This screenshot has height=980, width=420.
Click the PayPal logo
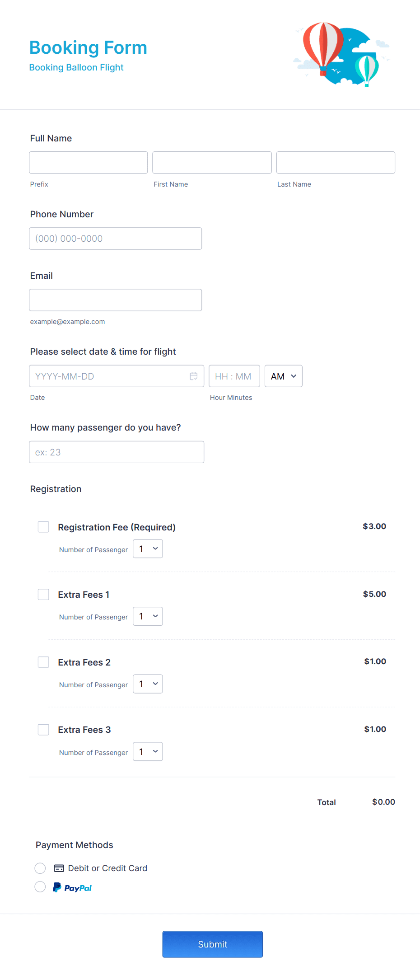72,887
